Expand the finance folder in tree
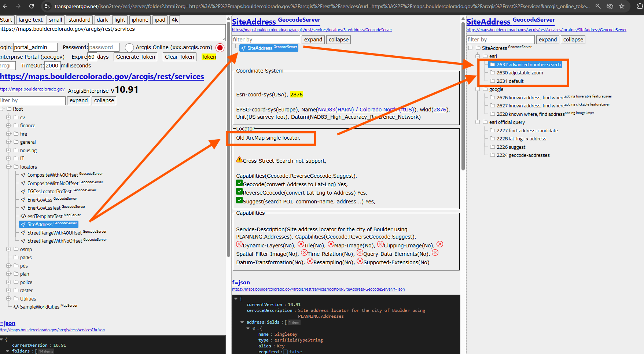The width and height of the screenshot is (644, 354). click(8, 125)
